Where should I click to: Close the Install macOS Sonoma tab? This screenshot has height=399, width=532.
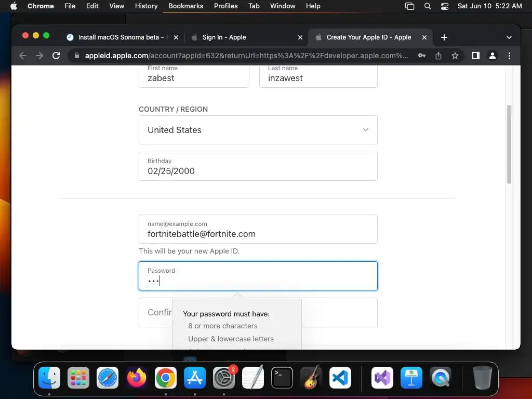click(176, 37)
